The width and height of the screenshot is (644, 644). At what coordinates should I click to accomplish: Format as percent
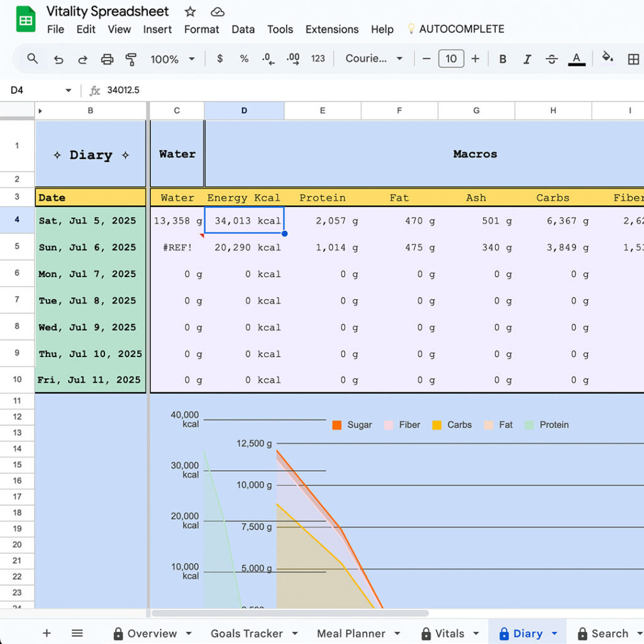(244, 58)
